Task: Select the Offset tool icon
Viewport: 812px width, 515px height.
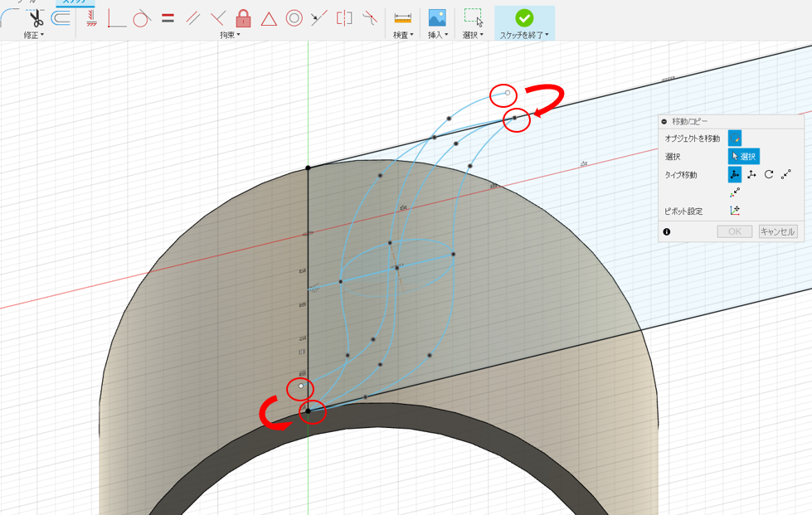Action: [x=61, y=18]
